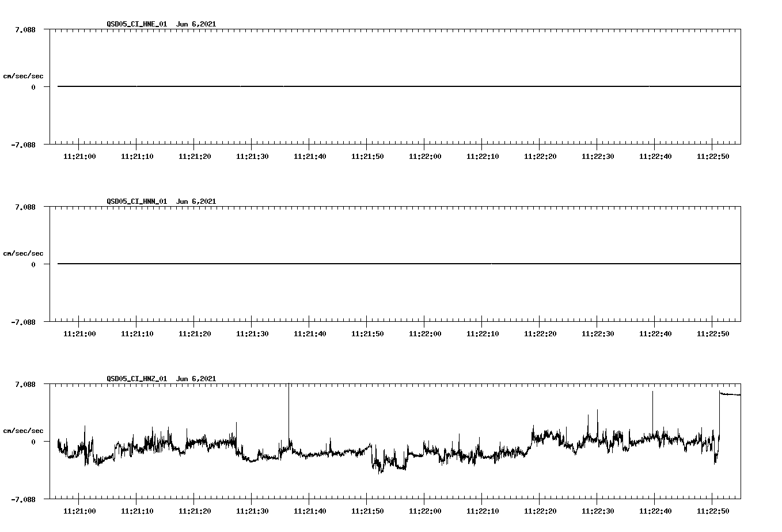
Task: Click the 11:22:30 time label under HNZ plot
Action: [598, 511]
